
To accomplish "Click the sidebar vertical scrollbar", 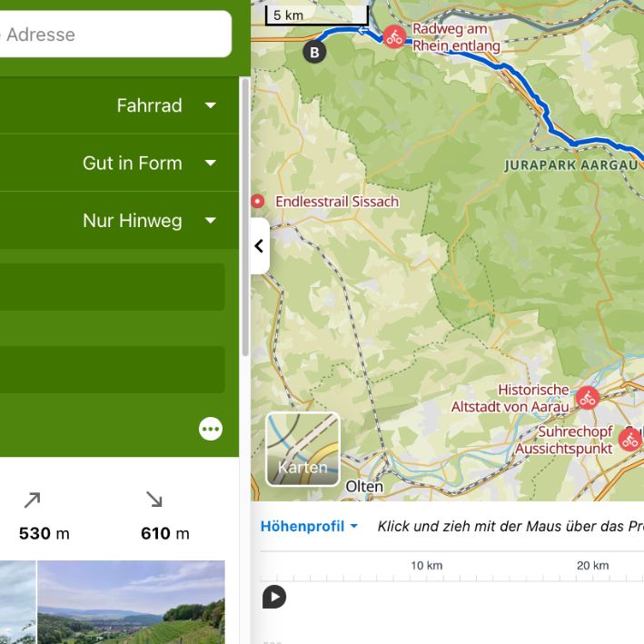I will pyautogui.click(x=244, y=218).
